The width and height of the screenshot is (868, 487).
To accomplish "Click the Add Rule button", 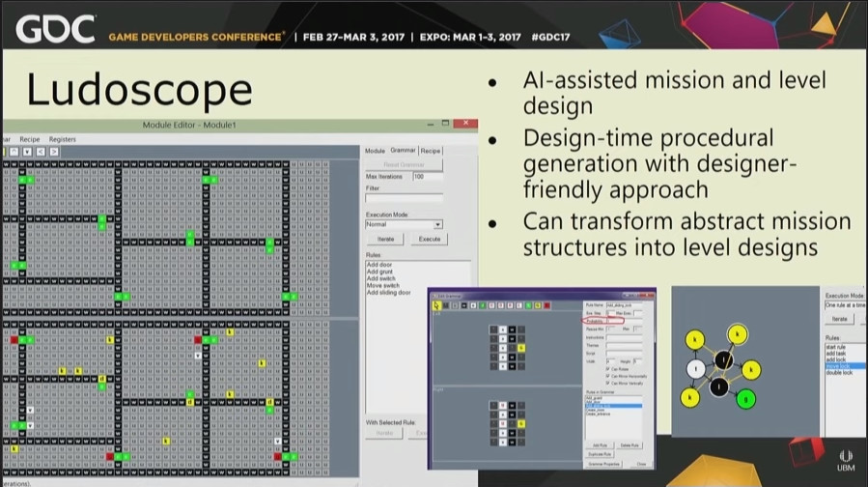I will click(601, 445).
